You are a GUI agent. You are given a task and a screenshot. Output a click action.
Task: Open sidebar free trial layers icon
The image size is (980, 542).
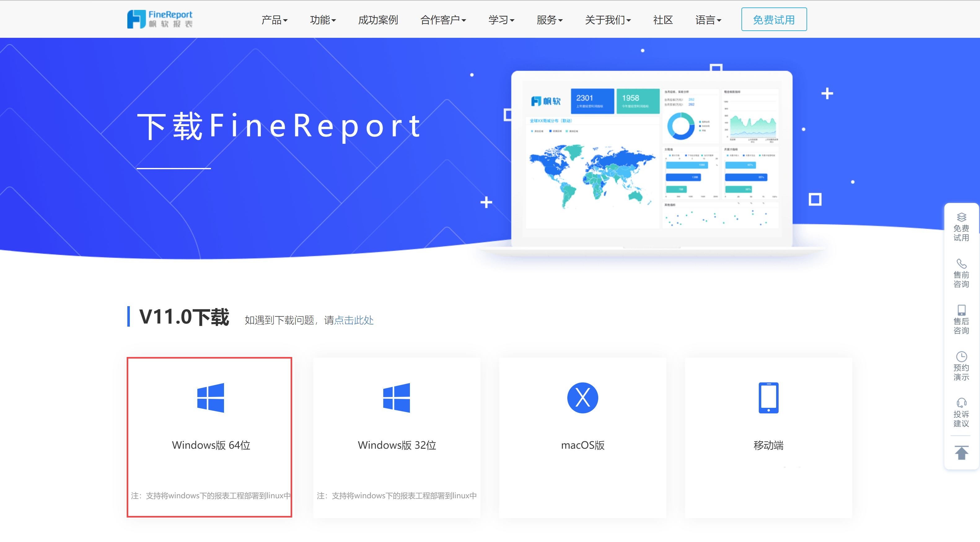pyautogui.click(x=961, y=217)
